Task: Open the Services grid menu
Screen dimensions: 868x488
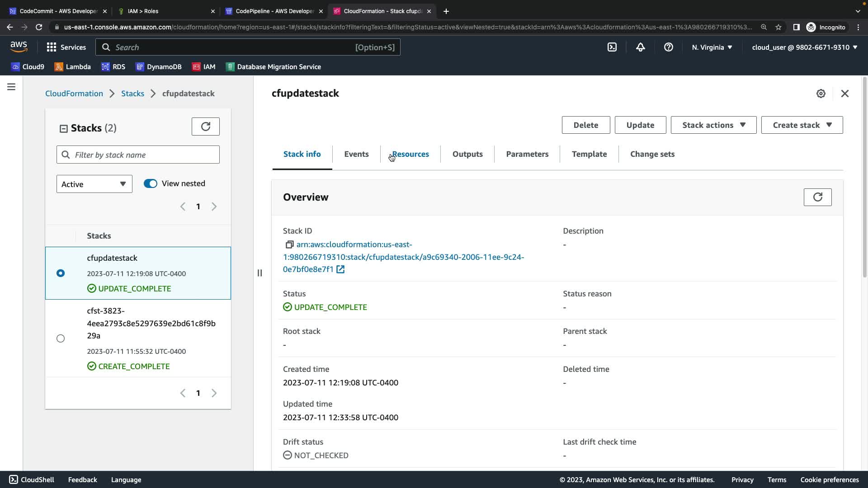Action: pos(66,47)
